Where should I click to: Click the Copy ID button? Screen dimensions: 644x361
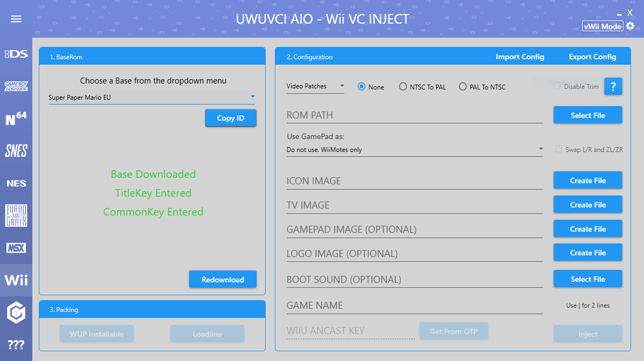(x=231, y=118)
